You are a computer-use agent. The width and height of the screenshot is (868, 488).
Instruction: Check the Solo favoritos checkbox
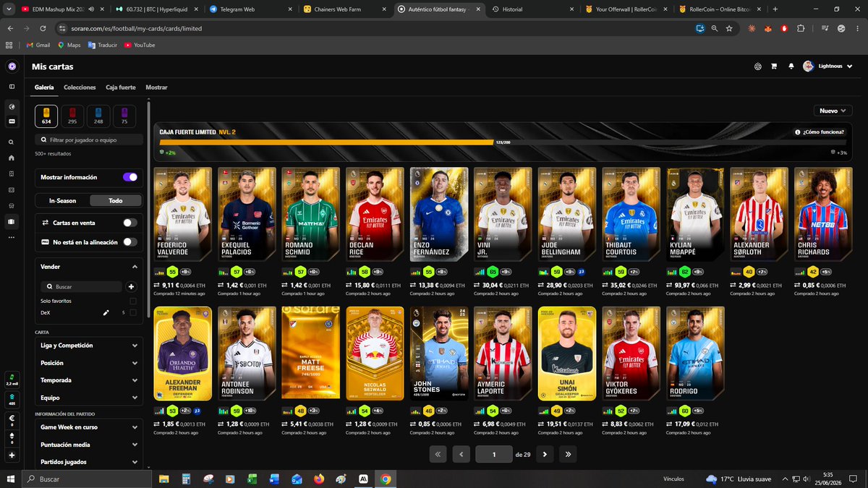coord(132,301)
